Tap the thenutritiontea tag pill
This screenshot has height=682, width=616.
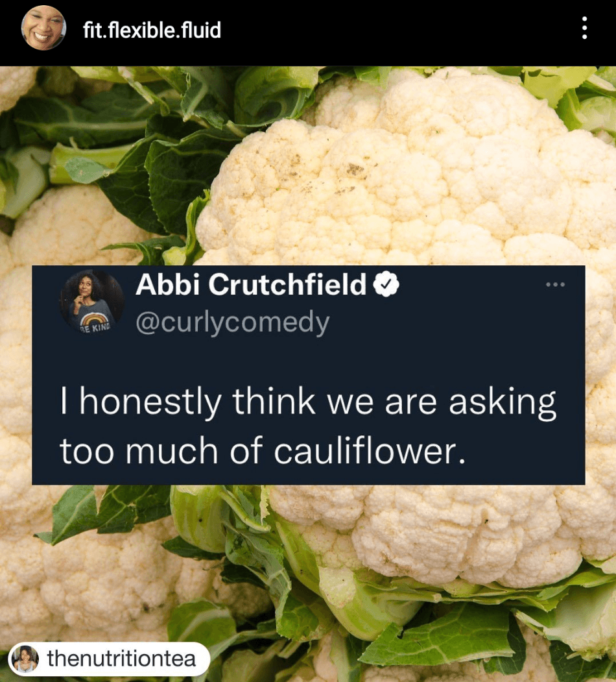[x=109, y=659]
